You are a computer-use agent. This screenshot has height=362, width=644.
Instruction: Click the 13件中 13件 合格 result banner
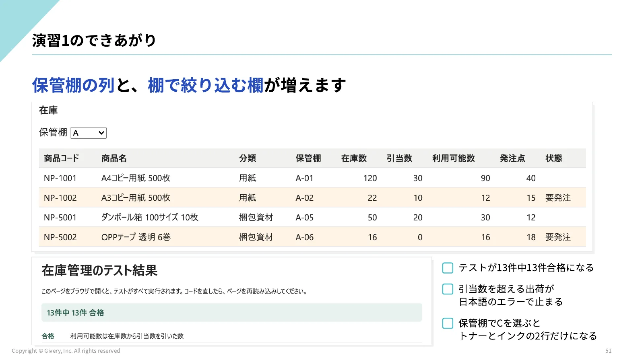pos(231,313)
